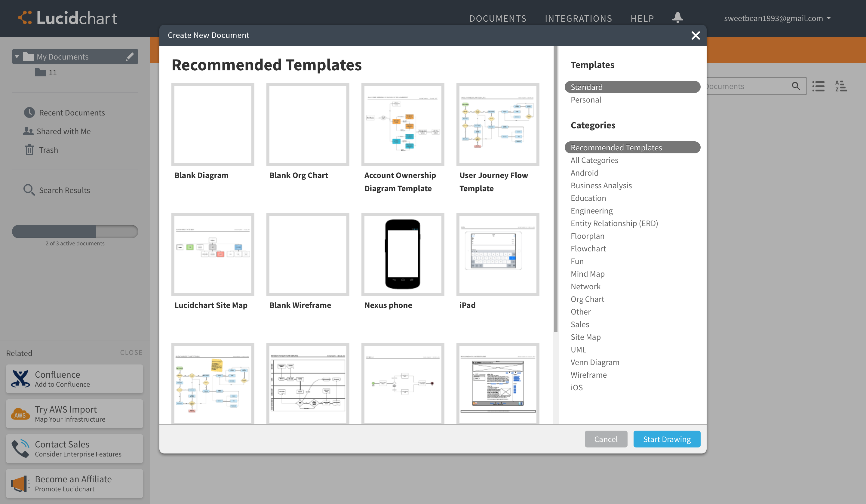Select the Blank Org Chart thumbnail
The width and height of the screenshot is (866, 504).
pos(308,124)
